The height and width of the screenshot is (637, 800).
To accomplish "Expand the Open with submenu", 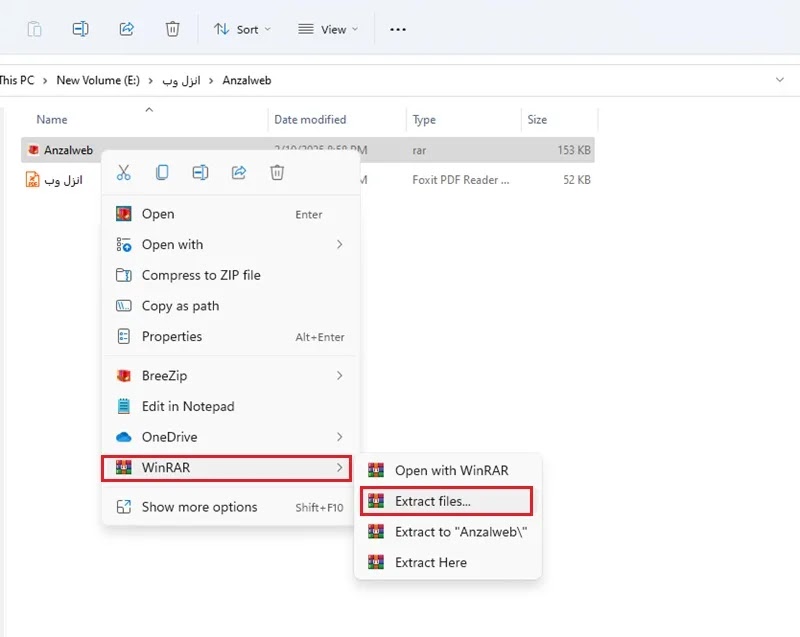I will click(x=231, y=245).
